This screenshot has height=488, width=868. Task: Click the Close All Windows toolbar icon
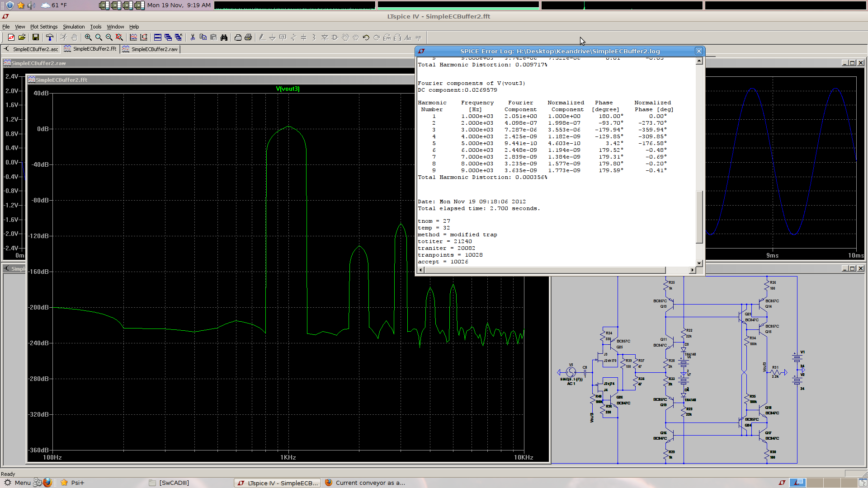179,38
